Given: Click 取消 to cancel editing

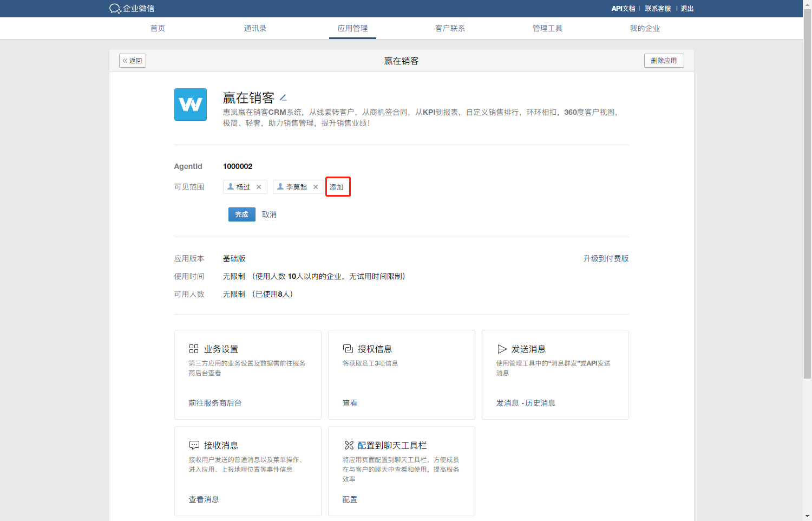Looking at the screenshot, I should point(269,214).
